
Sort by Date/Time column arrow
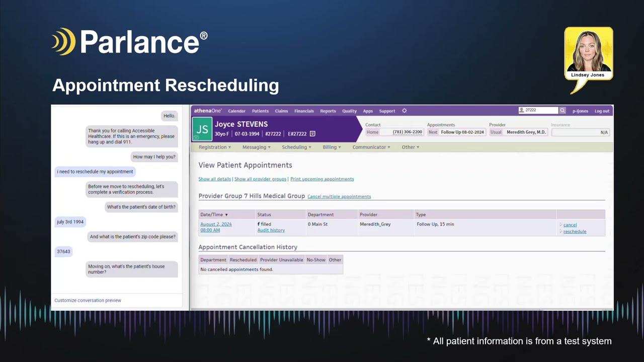click(226, 215)
